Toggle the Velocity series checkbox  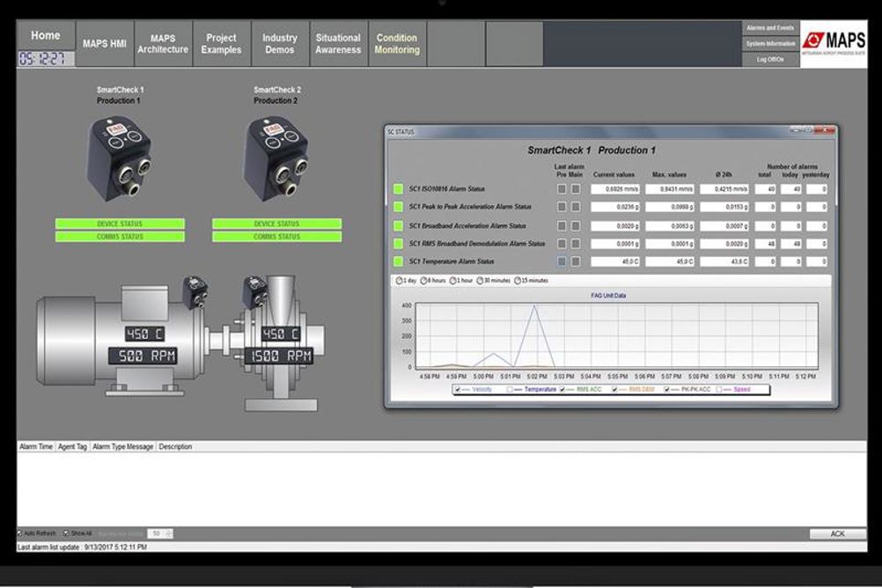[x=458, y=389]
